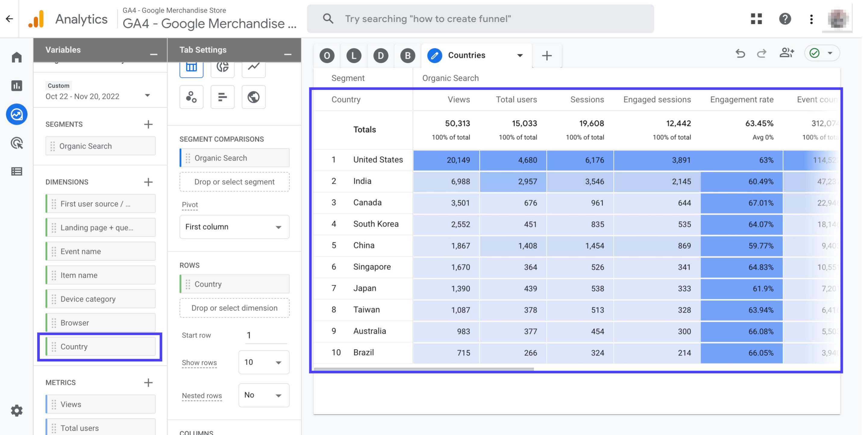Click the Engagement rate column header

[742, 99]
